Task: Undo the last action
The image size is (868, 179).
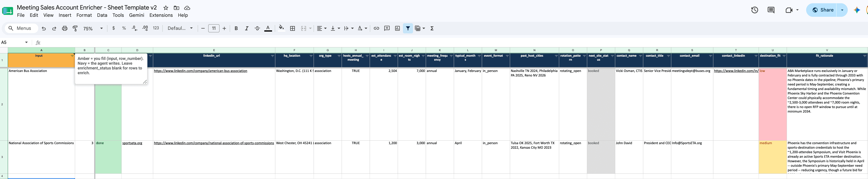Action: coord(44,28)
